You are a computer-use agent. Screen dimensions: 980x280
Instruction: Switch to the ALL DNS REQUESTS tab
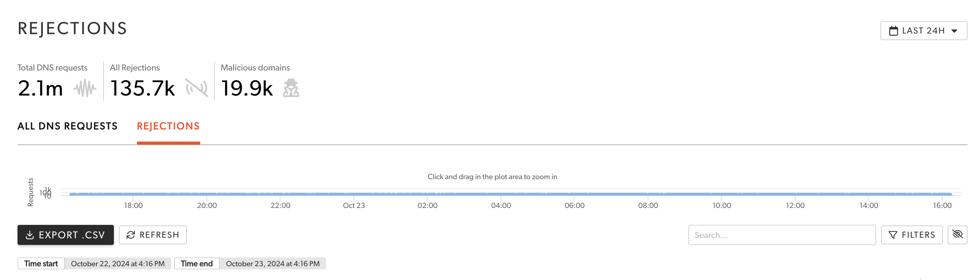point(67,126)
